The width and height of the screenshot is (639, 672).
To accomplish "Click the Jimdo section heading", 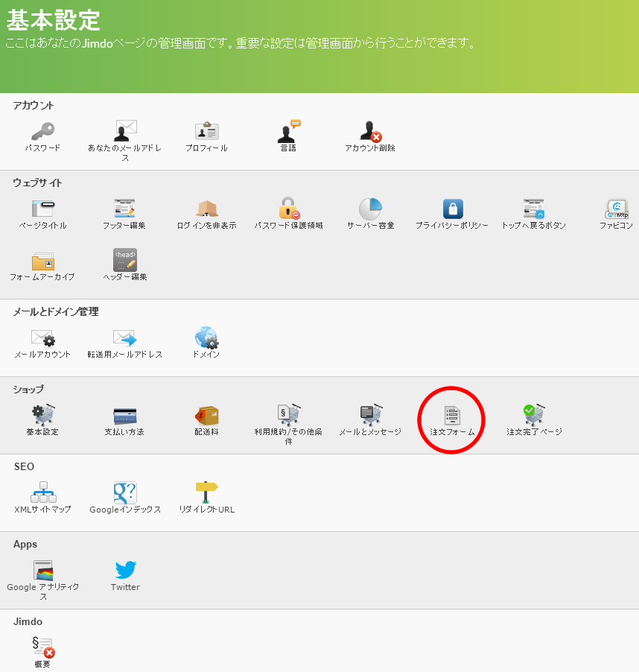I will tap(28, 621).
